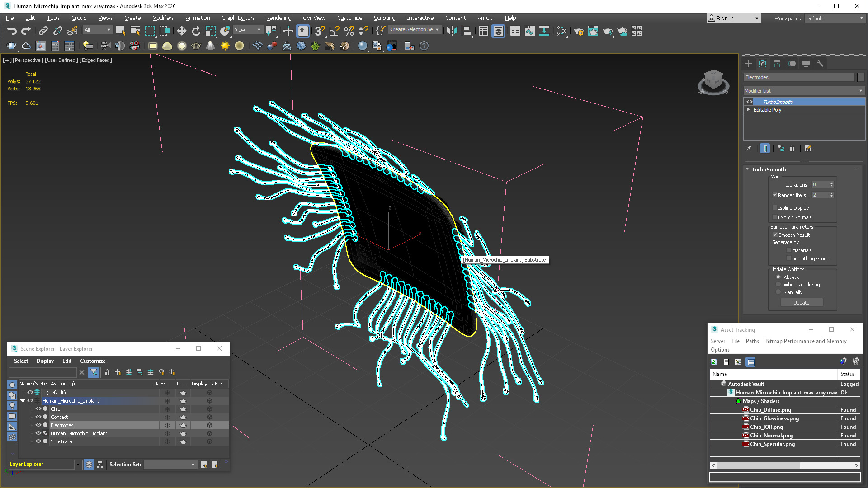This screenshot has width=868, height=488.
Task: Click the object color swatch beside Electrodes
Action: coord(861,77)
